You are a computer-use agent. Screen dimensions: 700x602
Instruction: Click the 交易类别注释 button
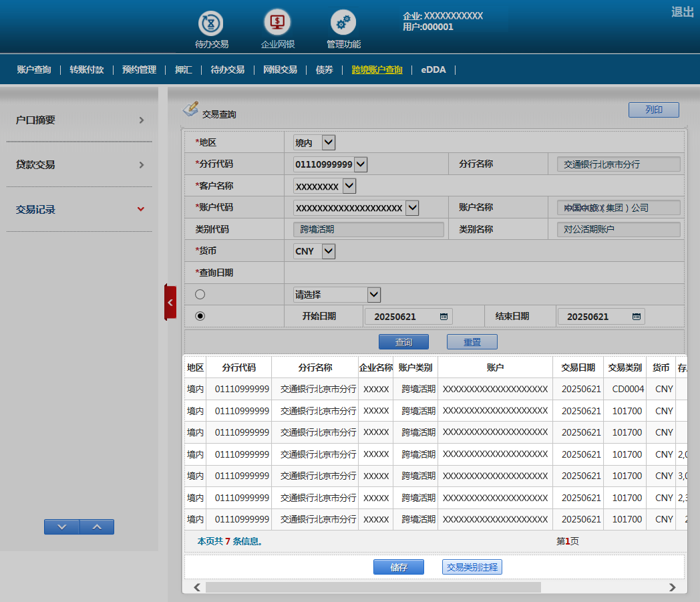tap(472, 567)
